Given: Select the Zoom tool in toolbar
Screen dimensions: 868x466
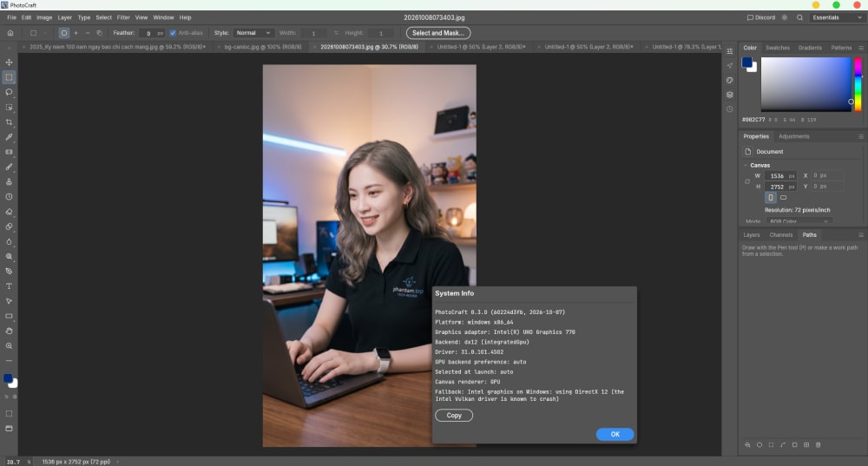Looking at the screenshot, I should pyautogui.click(x=9, y=346).
